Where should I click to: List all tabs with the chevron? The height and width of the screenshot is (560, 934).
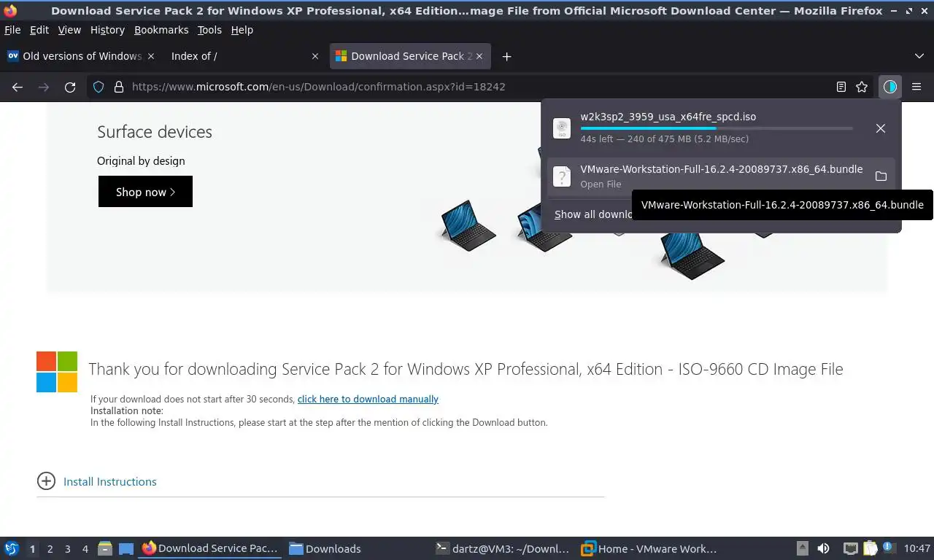coord(919,56)
